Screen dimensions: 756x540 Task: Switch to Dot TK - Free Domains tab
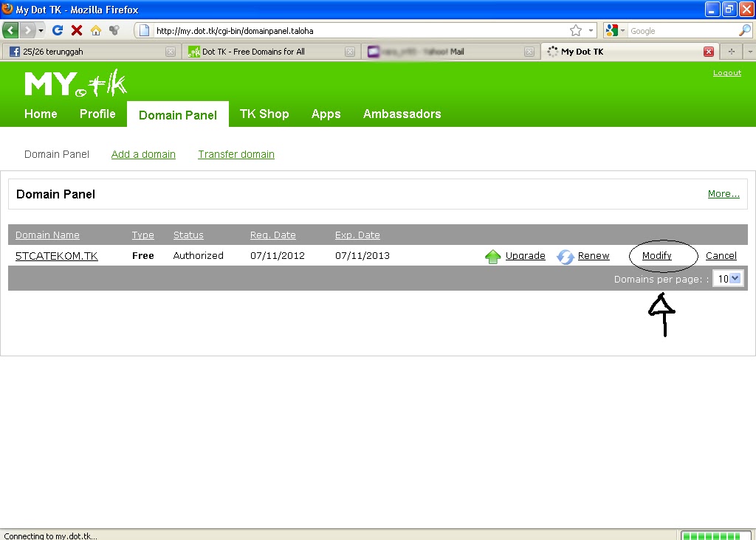(x=272, y=52)
